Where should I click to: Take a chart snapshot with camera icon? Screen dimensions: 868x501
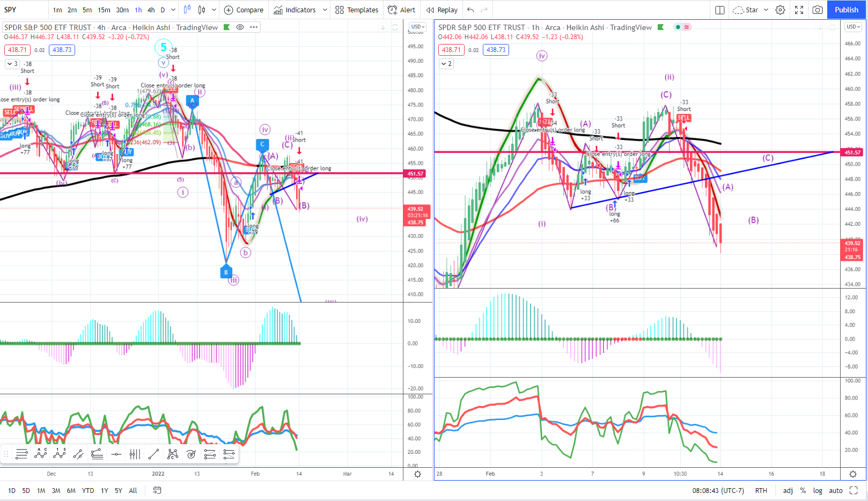tap(818, 10)
